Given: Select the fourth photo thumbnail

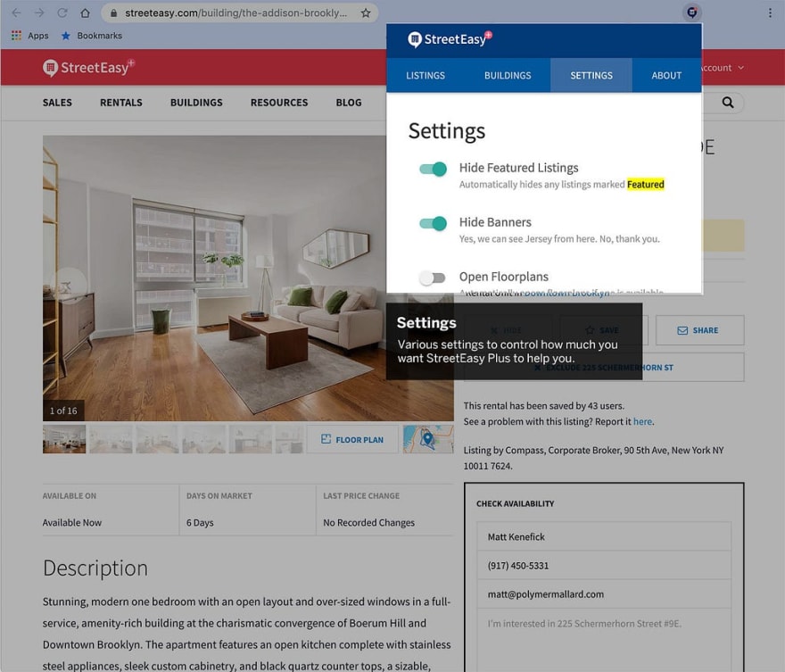Looking at the screenshot, I should (x=203, y=439).
